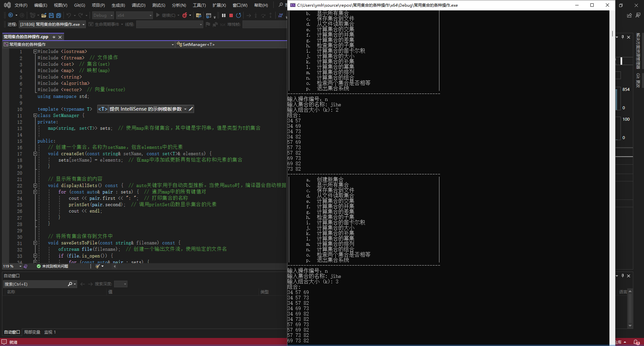Save the current file with the disk icon
The height and width of the screenshot is (346, 644).
[51, 15]
